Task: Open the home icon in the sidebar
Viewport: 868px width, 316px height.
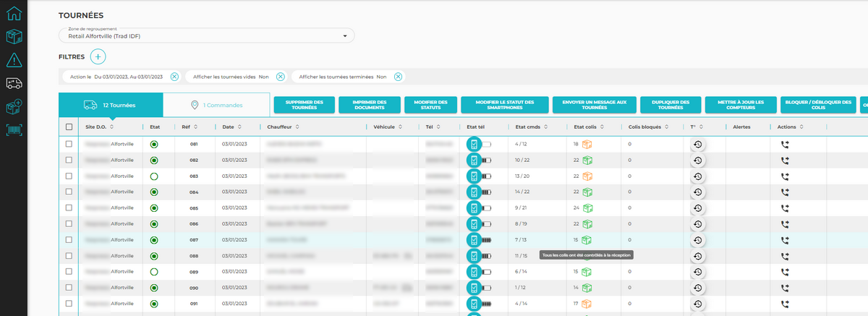Action: [14, 12]
